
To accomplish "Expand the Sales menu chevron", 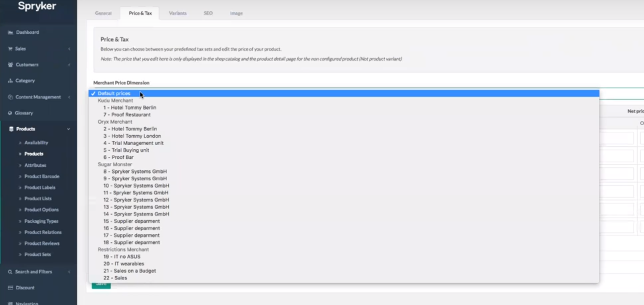I will (69, 49).
